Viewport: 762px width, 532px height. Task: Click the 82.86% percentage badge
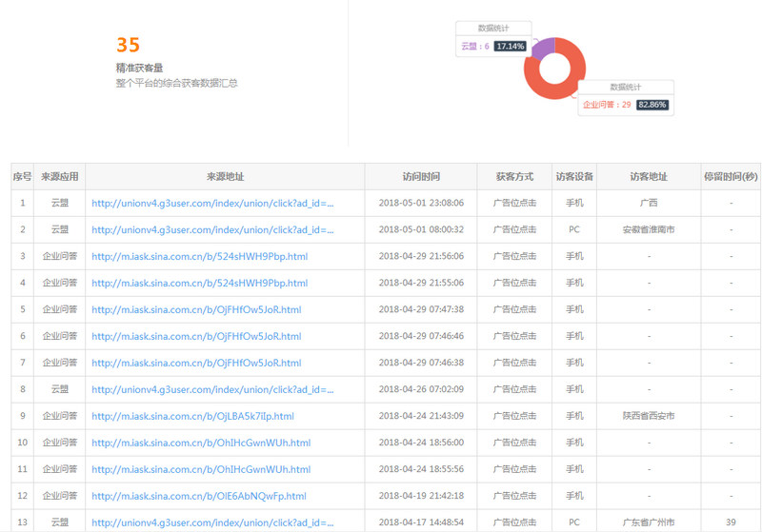[652, 105]
